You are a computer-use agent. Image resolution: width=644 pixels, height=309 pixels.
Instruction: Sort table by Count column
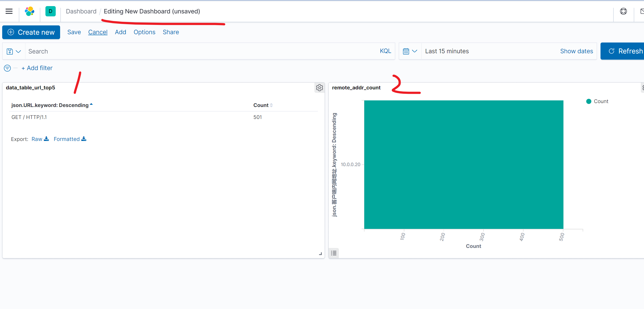tap(271, 105)
